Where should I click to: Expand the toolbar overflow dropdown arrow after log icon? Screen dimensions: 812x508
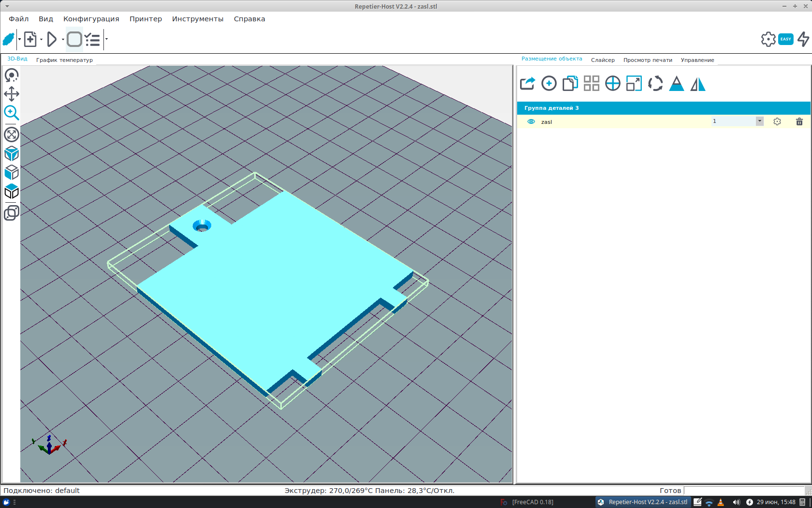(x=106, y=39)
